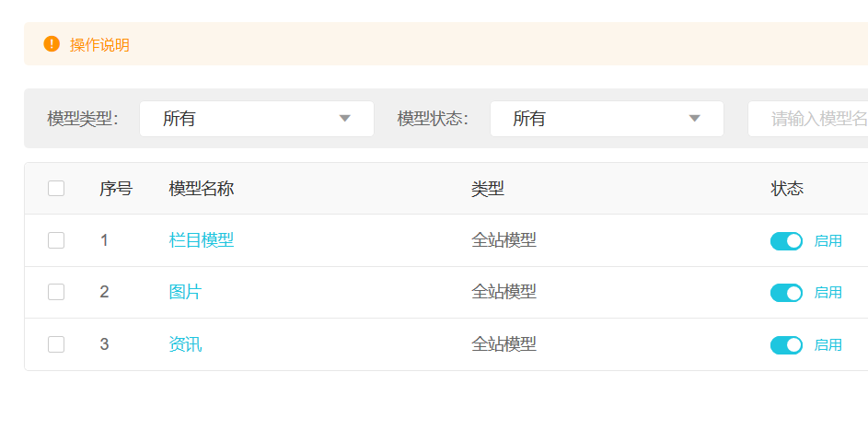The height and width of the screenshot is (430, 868).
Task: Toggle the 图片 model status switch
Action: click(x=786, y=293)
